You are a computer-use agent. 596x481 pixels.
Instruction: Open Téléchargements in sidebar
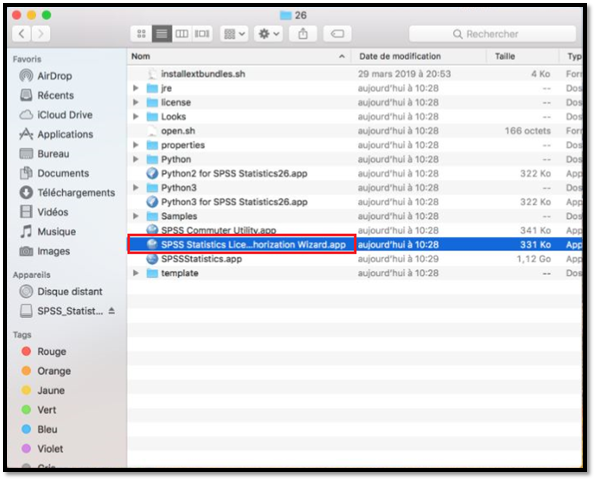pyautogui.click(x=67, y=192)
